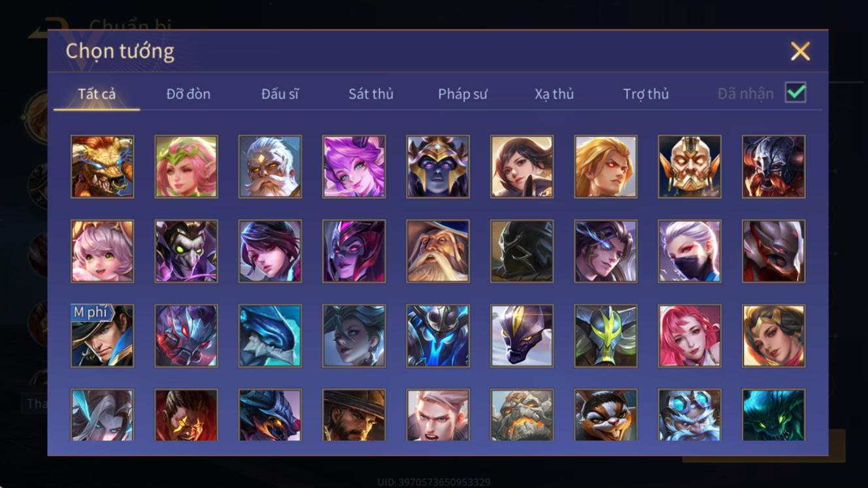
Task: Select the orange lion beast hero portrait
Action: [102, 167]
